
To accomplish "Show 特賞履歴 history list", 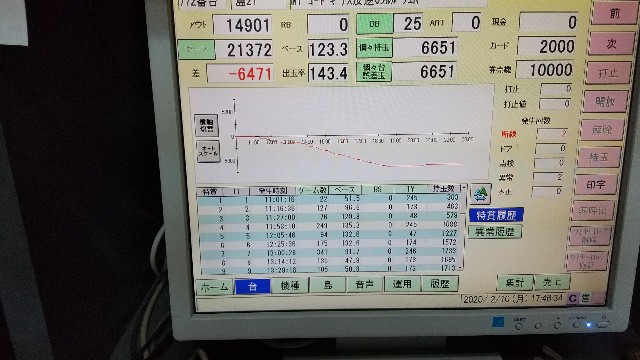I will (x=496, y=215).
